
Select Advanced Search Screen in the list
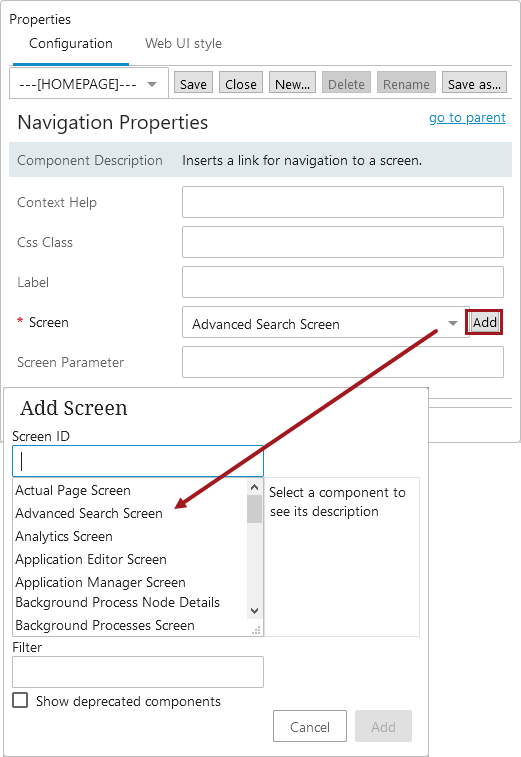(89, 513)
